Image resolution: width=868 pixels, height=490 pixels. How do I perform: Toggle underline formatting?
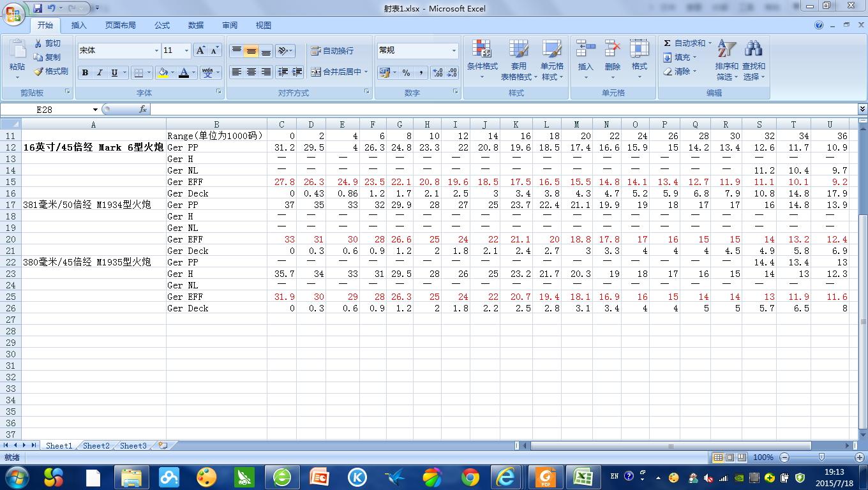(x=114, y=73)
